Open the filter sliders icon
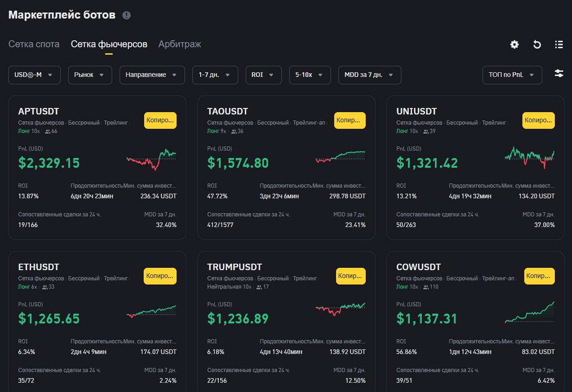This screenshot has height=392, width=572. [559, 73]
